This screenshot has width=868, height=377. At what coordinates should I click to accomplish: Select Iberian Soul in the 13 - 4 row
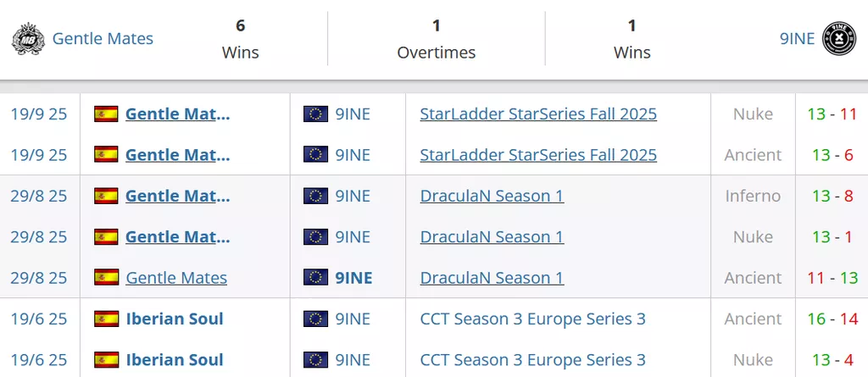click(175, 360)
